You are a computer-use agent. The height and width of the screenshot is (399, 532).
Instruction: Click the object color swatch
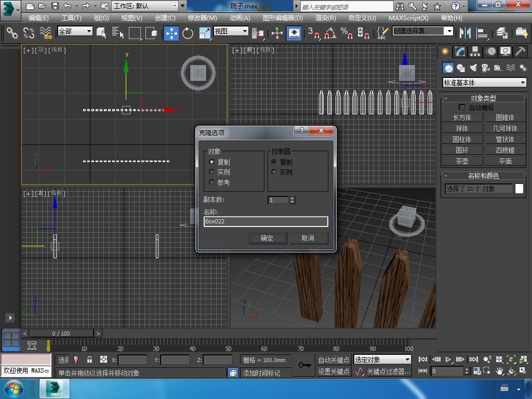pos(519,189)
